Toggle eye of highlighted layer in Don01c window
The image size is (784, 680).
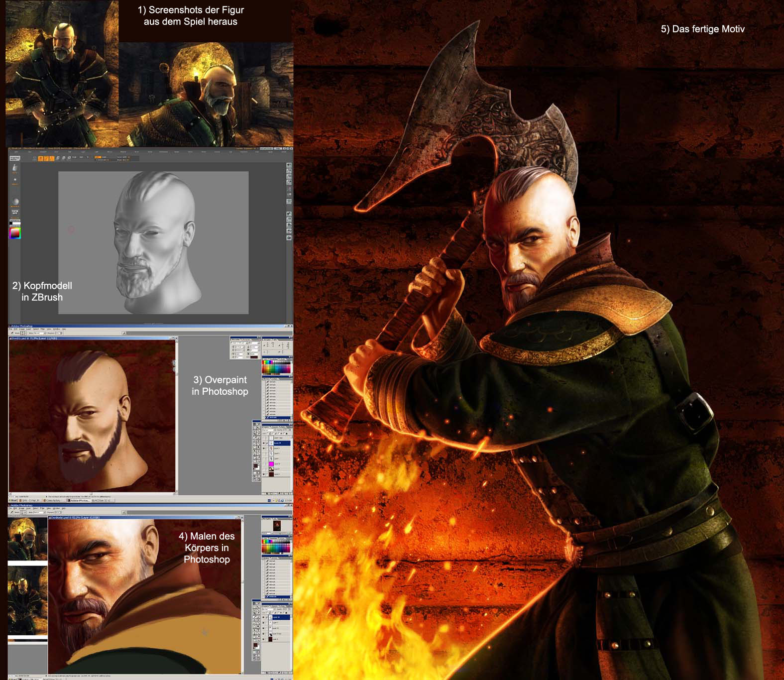[x=263, y=443]
